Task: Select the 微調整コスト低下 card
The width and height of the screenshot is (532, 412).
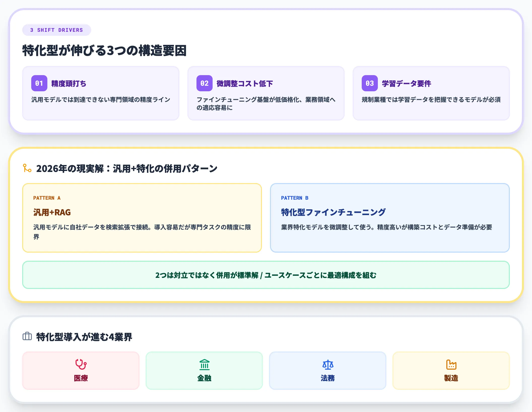Action: 266,93
